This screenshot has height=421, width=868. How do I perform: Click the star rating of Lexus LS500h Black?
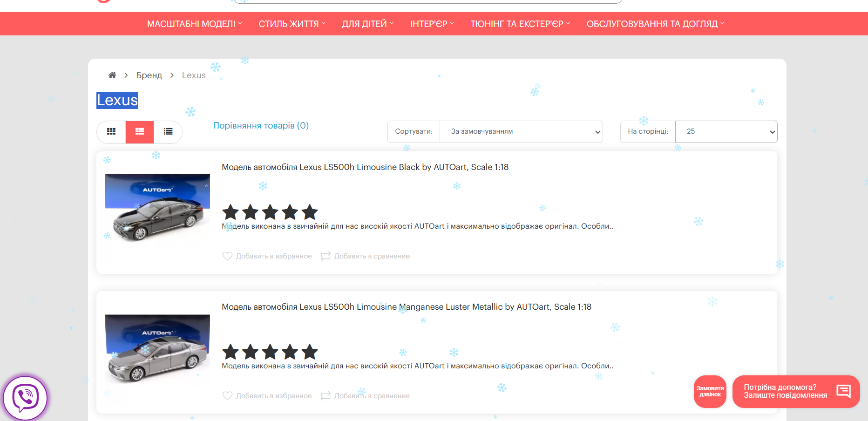270,212
